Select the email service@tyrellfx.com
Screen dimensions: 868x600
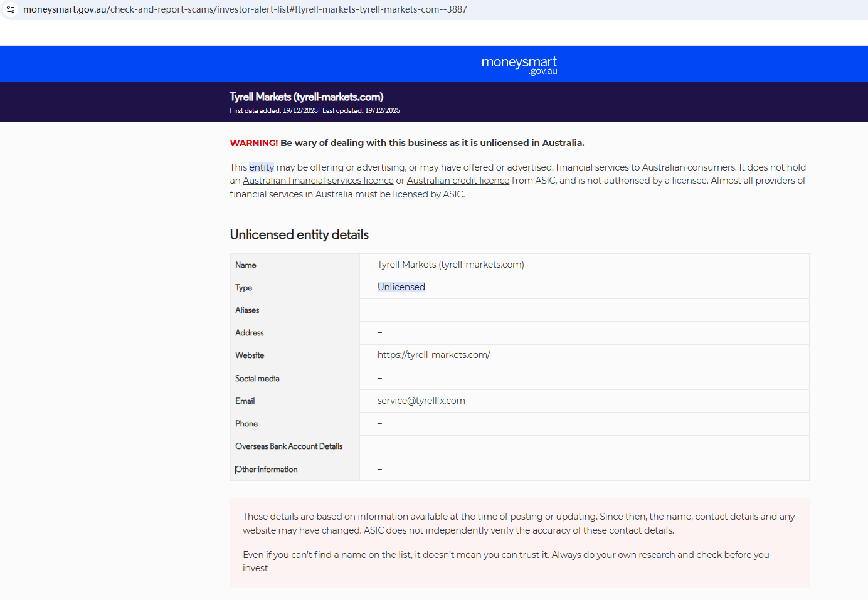421,401
